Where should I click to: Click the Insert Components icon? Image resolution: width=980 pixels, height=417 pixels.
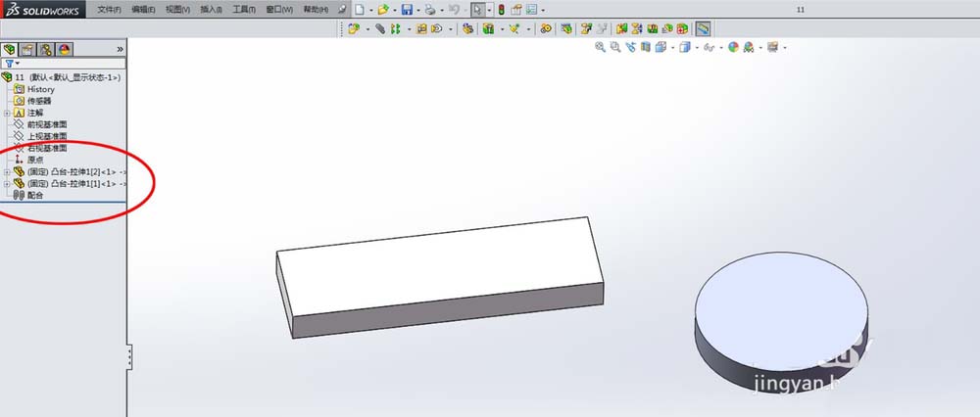click(x=354, y=28)
